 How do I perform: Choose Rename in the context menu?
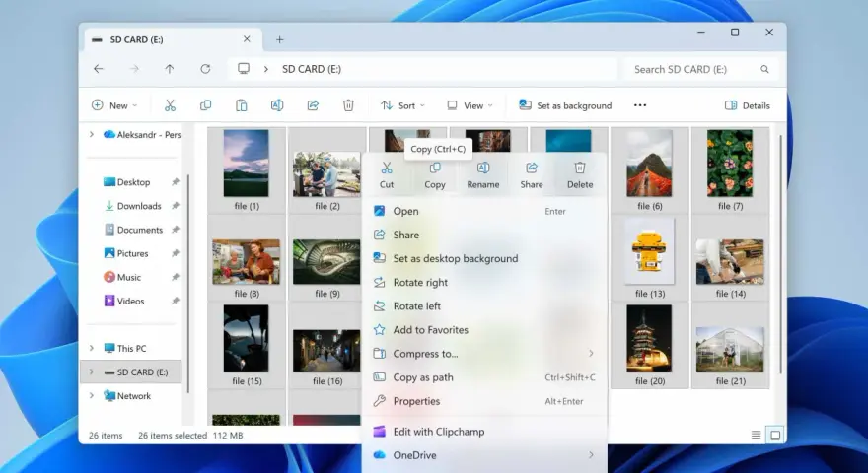(x=482, y=175)
